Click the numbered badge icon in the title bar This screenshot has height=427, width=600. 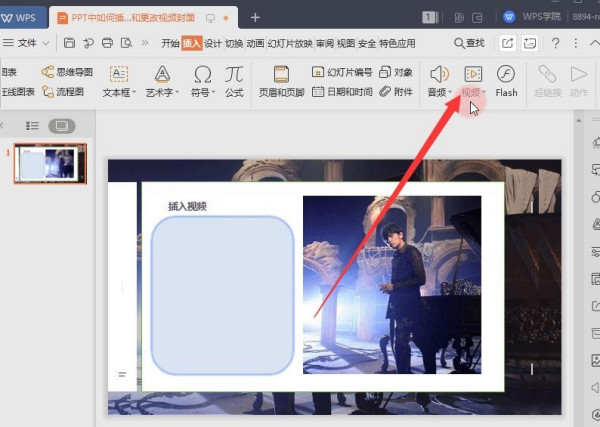click(x=430, y=17)
